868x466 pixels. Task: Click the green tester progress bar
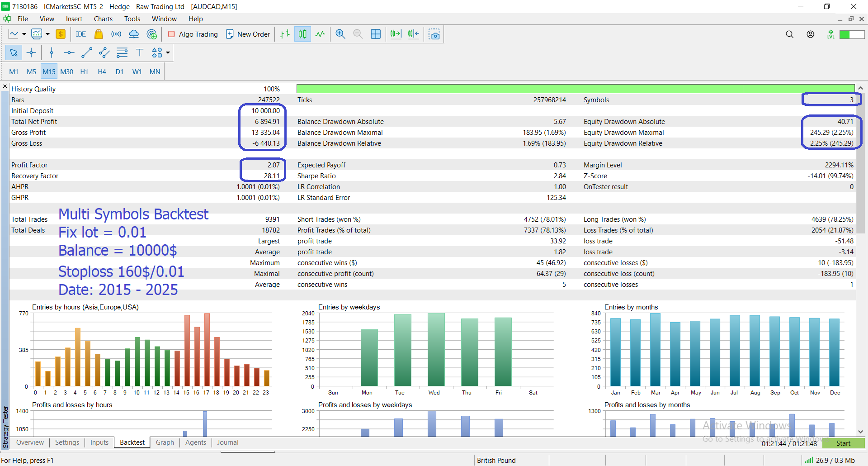tap(576, 89)
